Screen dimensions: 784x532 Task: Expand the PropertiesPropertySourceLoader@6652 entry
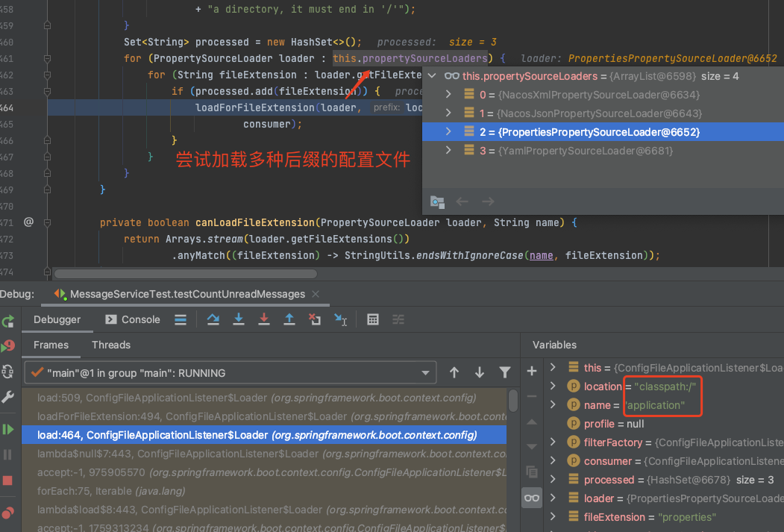[448, 131]
